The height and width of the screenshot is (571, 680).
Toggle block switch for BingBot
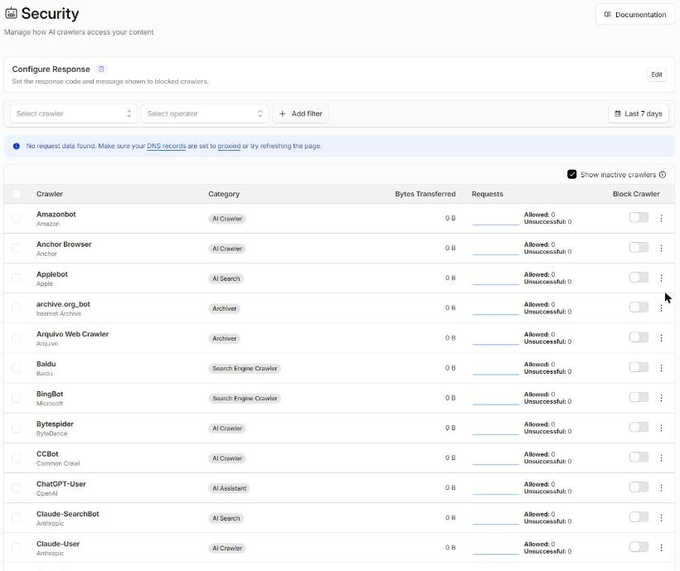point(639,397)
